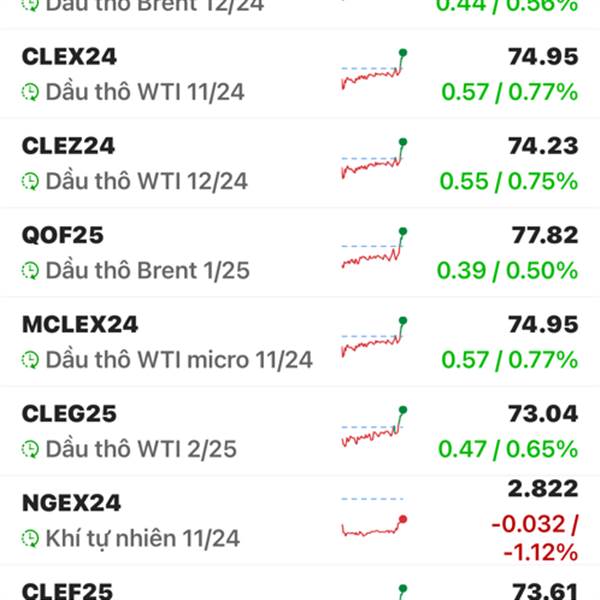600x600 pixels.
Task: Select the MCLEX24 ticker symbol
Action: (x=80, y=324)
